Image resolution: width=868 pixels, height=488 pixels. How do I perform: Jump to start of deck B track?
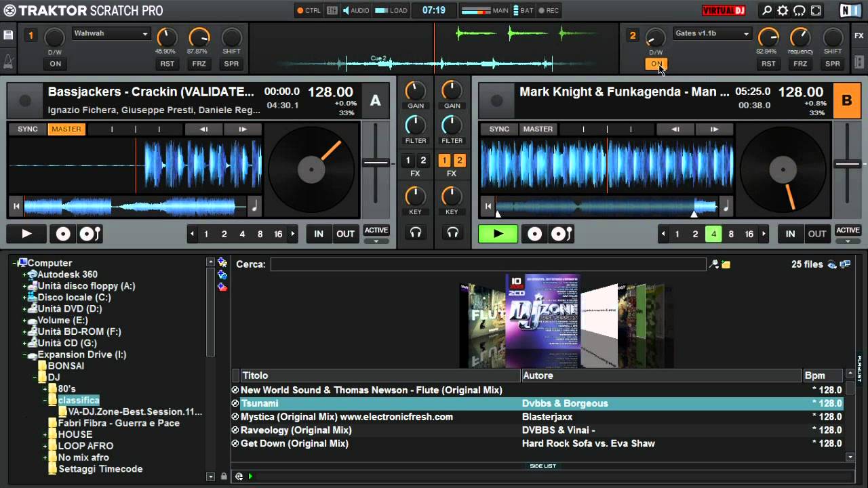point(487,206)
